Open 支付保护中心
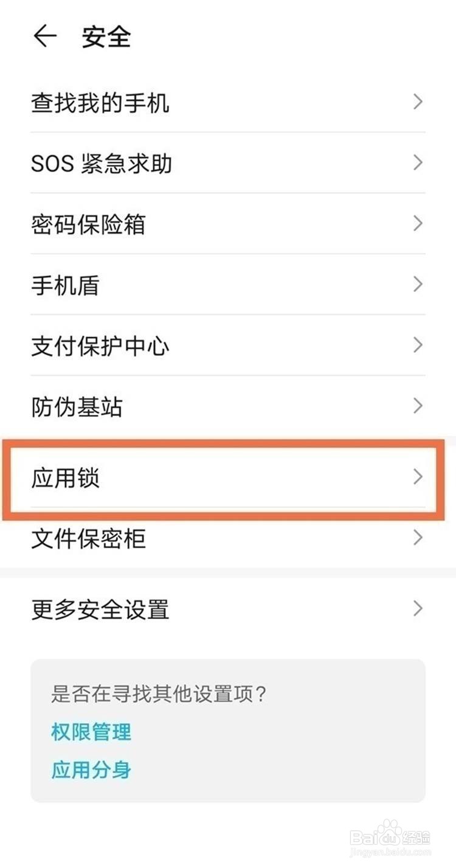 [x=228, y=345]
